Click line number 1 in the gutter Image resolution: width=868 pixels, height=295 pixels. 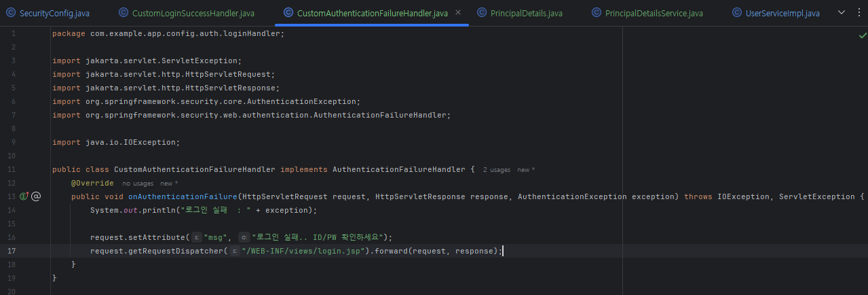coord(13,33)
